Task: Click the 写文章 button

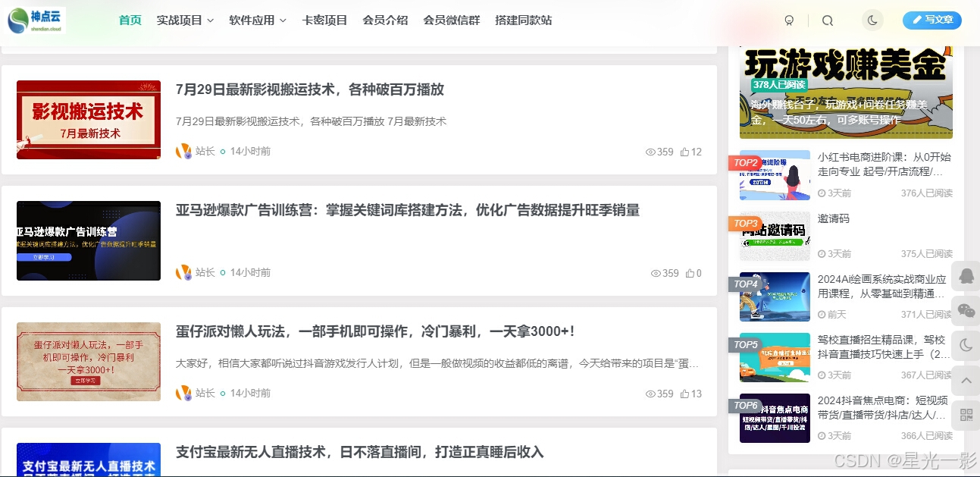Action: 932,20
